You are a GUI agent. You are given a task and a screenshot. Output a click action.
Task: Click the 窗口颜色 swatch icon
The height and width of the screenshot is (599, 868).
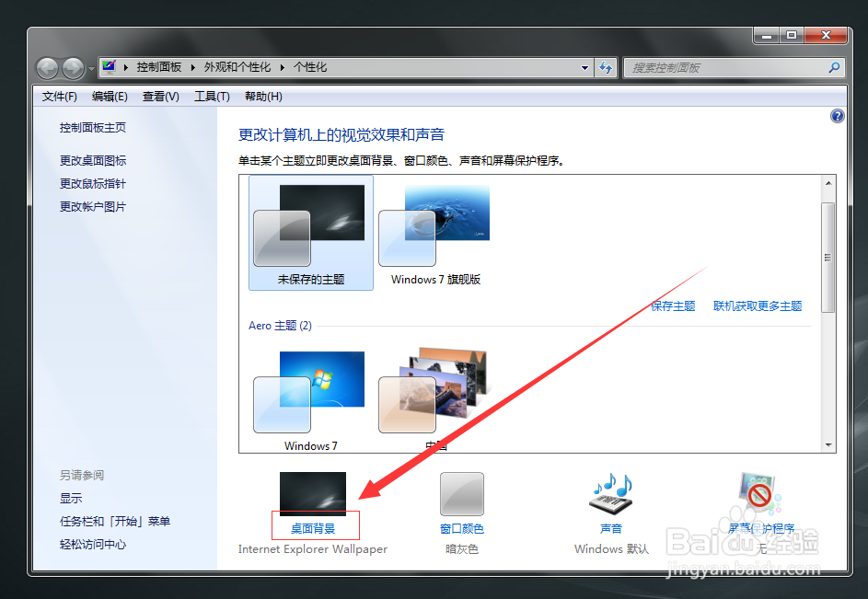click(x=462, y=493)
